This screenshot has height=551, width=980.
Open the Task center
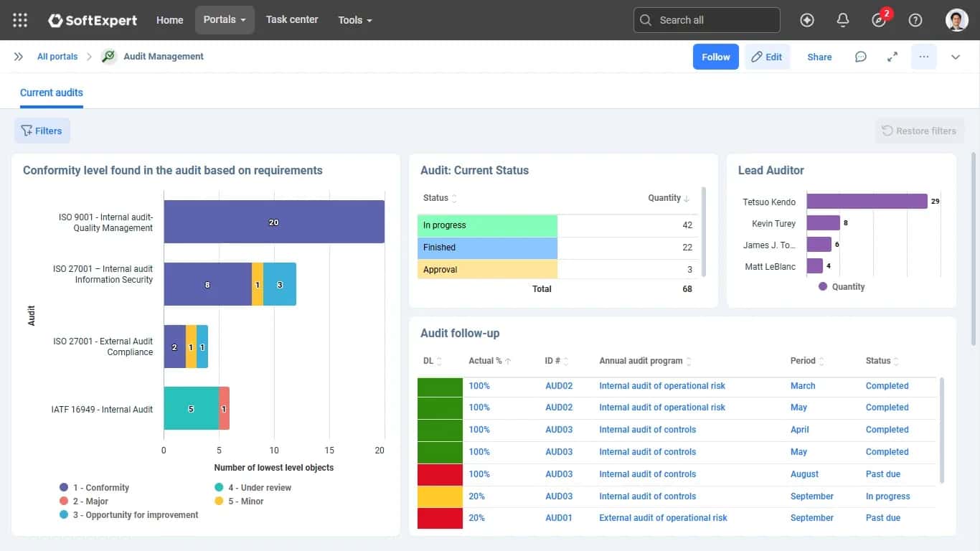coord(292,20)
